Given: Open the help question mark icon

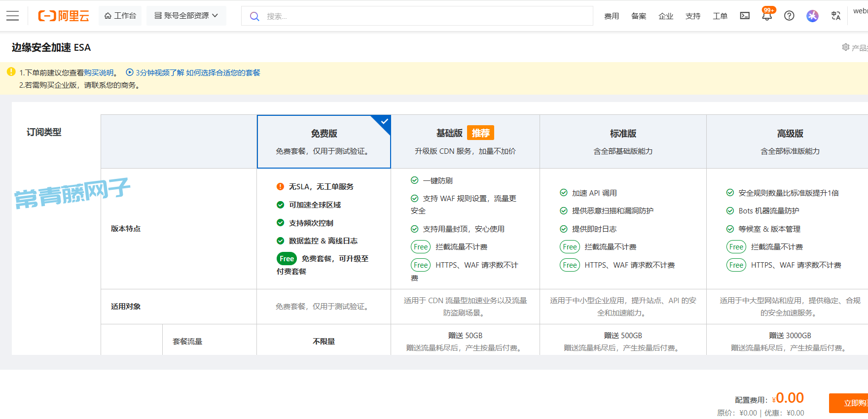Looking at the screenshot, I should click(x=789, y=16).
